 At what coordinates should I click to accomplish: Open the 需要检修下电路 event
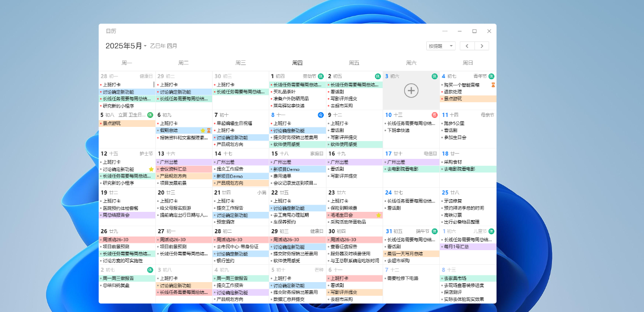[411, 278]
